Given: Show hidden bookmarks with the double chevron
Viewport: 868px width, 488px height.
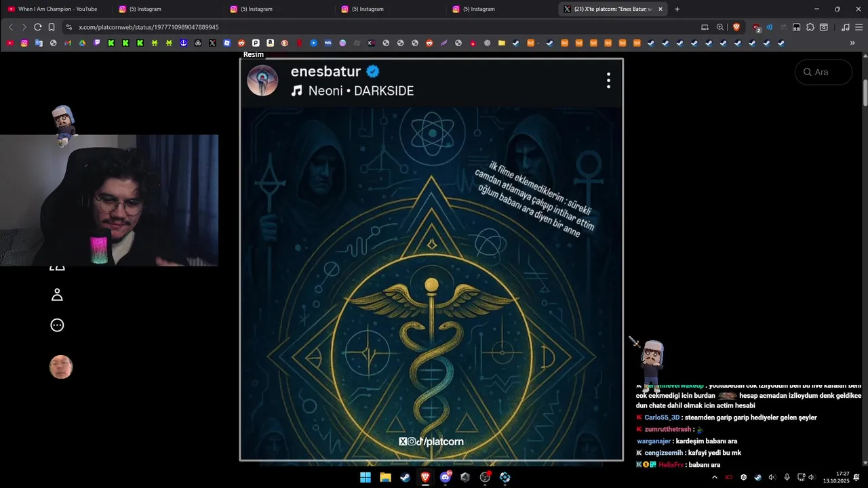Looking at the screenshot, I should pyautogui.click(x=852, y=43).
